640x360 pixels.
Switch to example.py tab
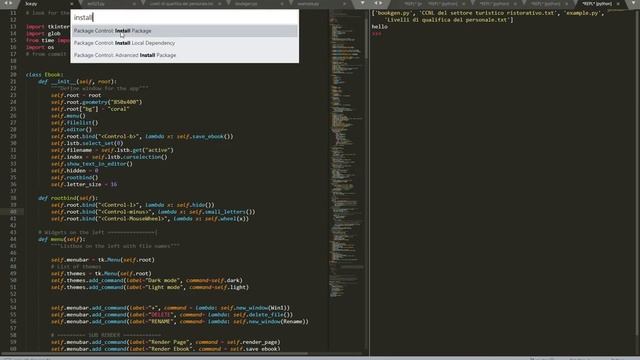point(308,4)
